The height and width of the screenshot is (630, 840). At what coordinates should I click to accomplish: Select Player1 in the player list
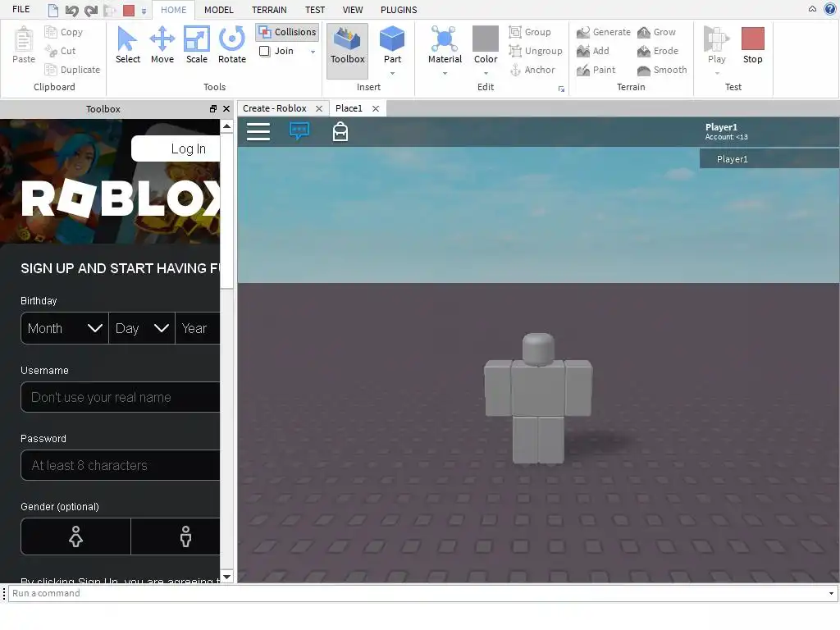click(x=769, y=159)
